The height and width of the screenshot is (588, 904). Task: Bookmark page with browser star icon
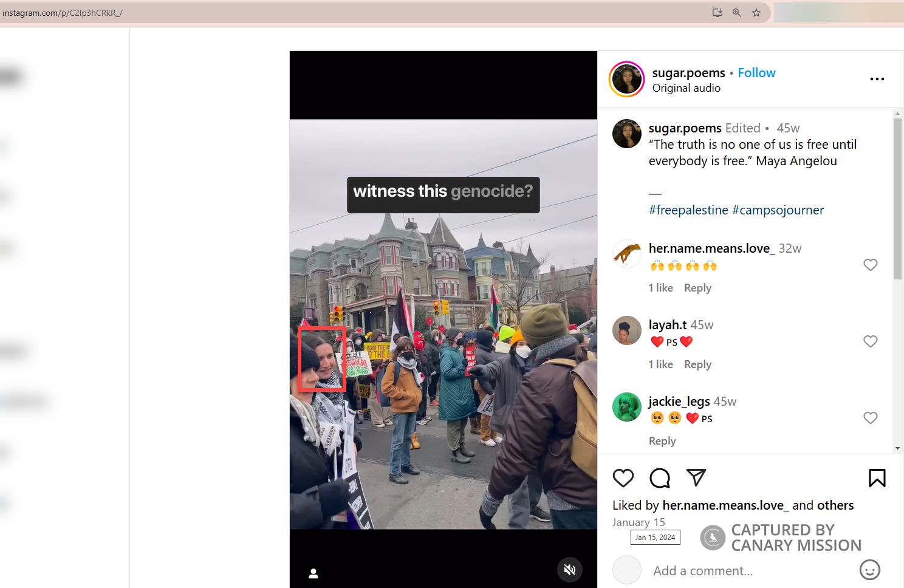756,13
